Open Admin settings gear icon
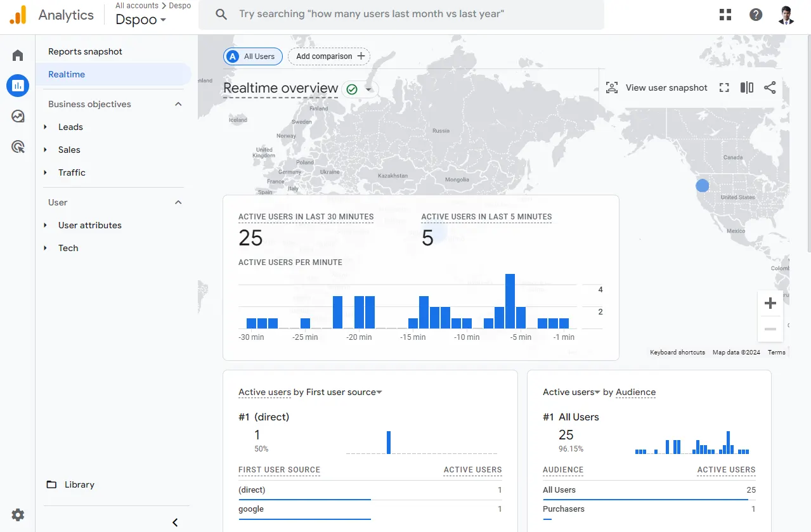 [x=18, y=515]
